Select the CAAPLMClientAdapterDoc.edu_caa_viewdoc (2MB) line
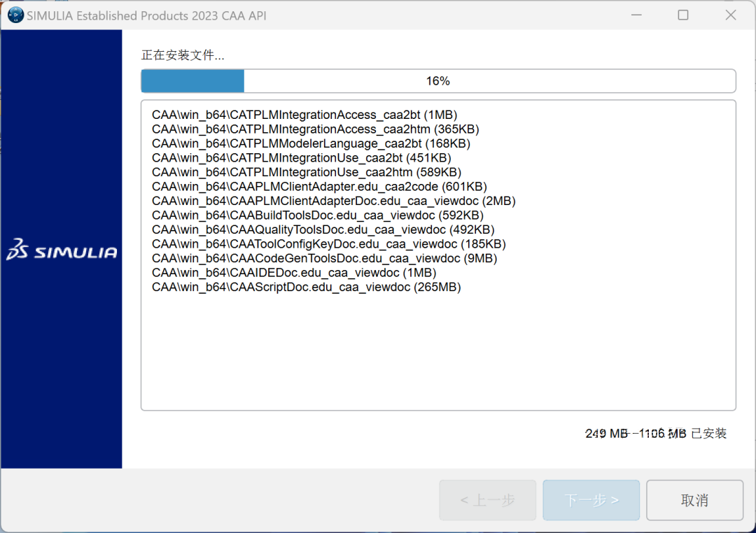Image resolution: width=756 pixels, height=533 pixels. click(x=334, y=201)
